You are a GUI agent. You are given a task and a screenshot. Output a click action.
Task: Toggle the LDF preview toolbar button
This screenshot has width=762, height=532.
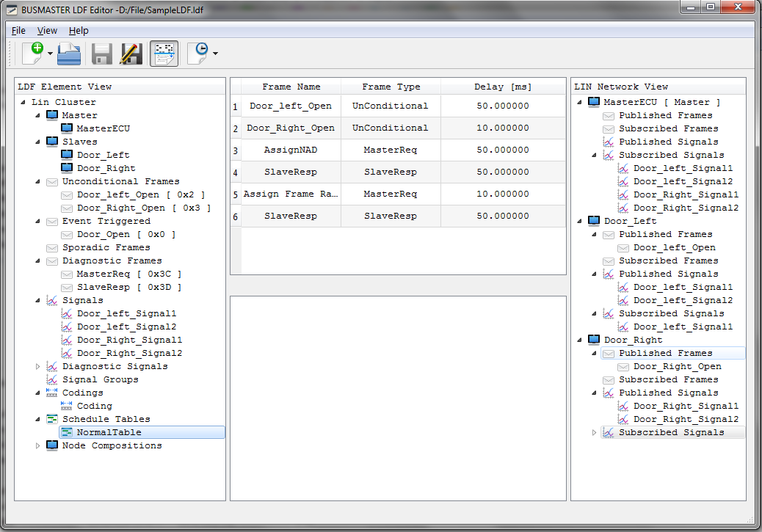coord(164,54)
